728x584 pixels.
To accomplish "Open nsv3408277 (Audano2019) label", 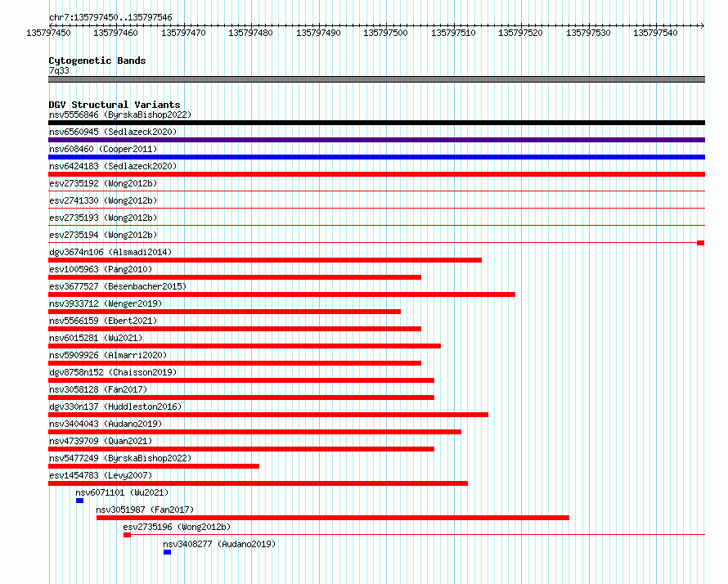I will 219,544.
